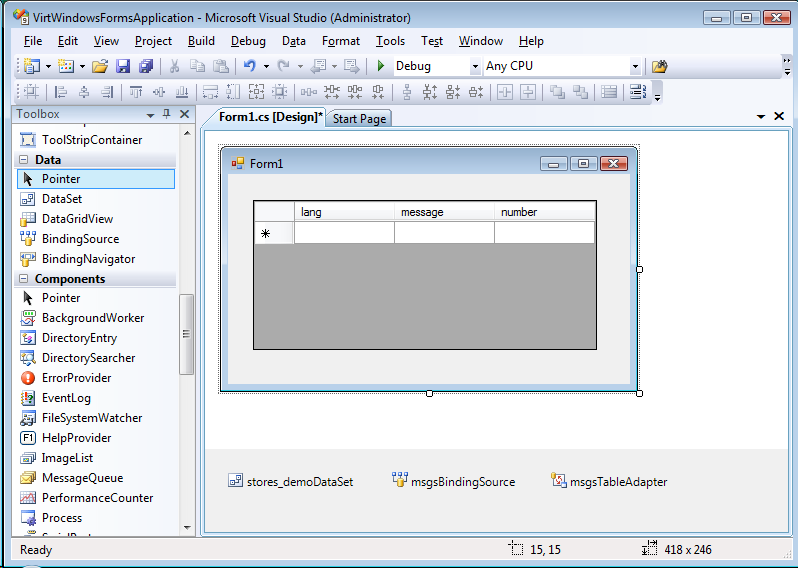Open the Format menu

[x=340, y=41]
